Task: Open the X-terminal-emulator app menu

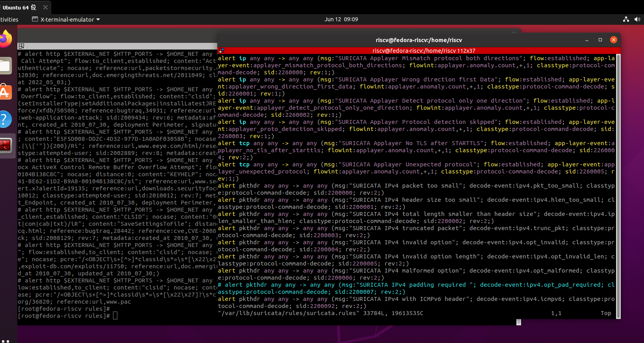Action: (x=66, y=19)
